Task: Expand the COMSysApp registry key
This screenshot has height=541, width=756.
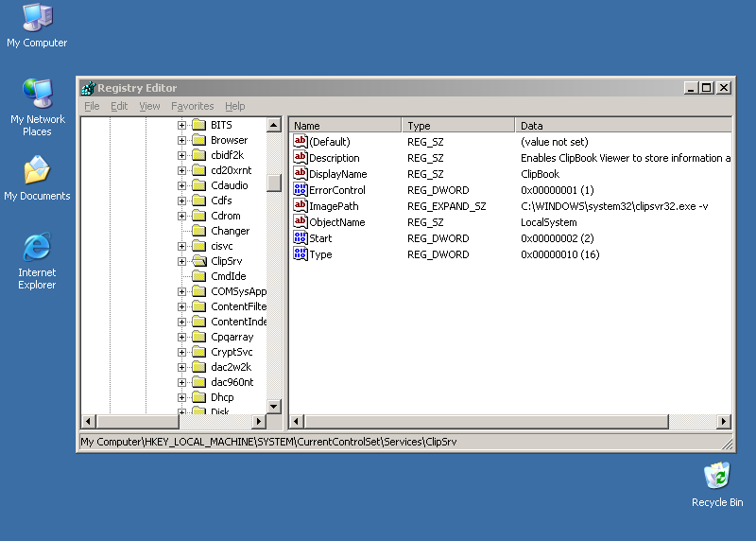Action: click(x=181, y=292)
